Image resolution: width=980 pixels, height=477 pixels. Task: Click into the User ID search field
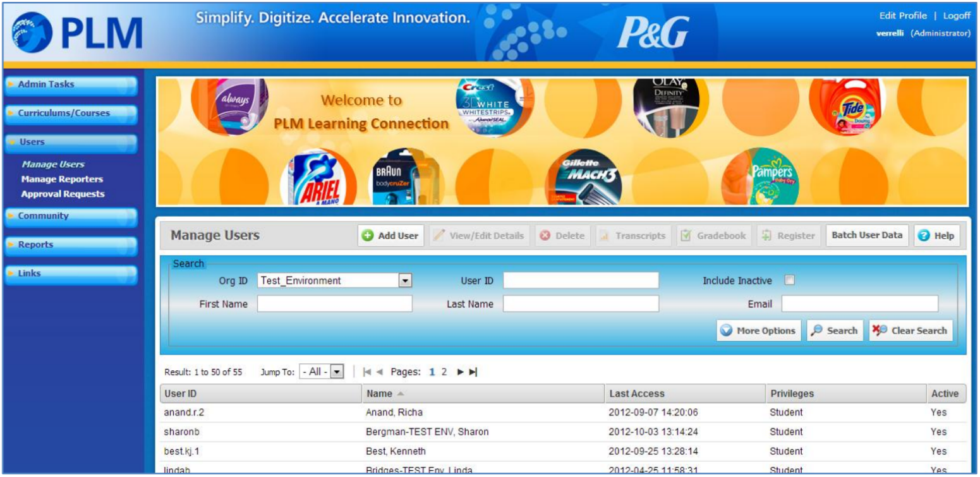(x=580, y=281)
